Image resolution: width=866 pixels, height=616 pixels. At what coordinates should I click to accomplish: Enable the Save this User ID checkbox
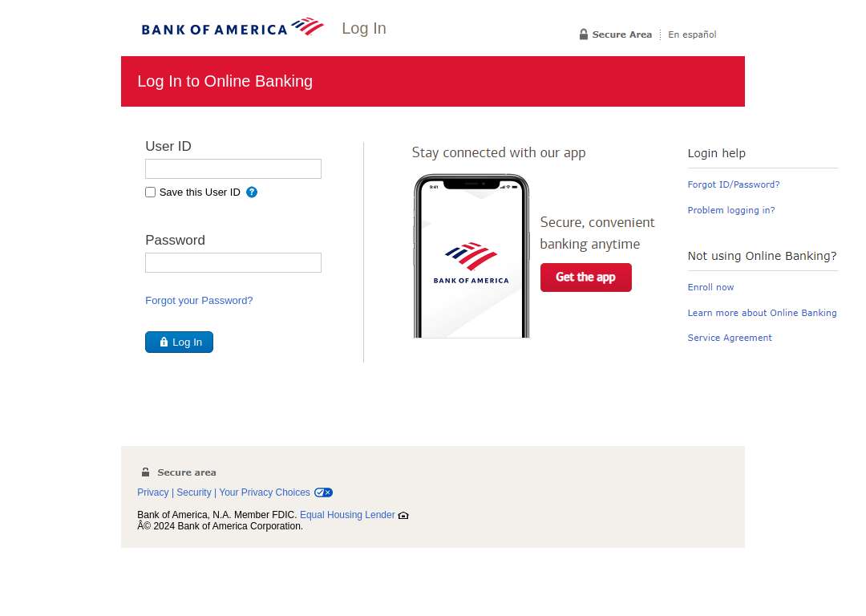click(x=150, y=192)
